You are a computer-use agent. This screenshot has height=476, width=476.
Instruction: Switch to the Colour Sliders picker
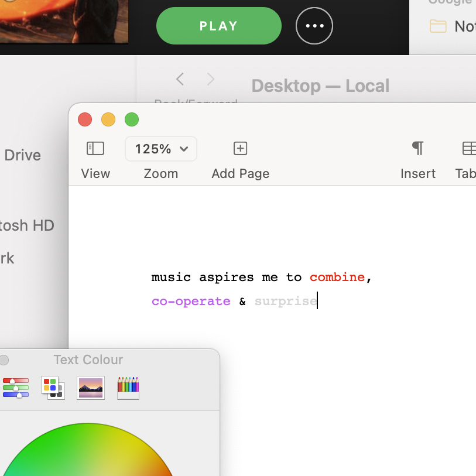pyautogui.click(x=16, y=388)
